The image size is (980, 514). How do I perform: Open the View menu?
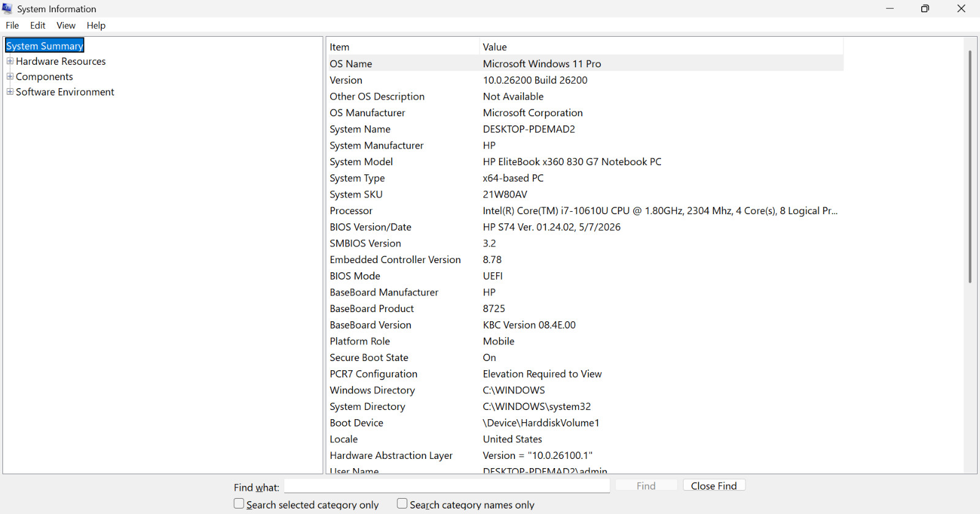coord(66,25)
